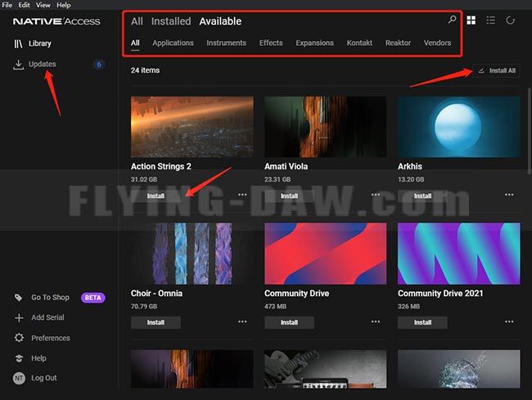Open Add Serial dialog
The height and width of the screenshot is (400, 532).
[x=47, y=317]
